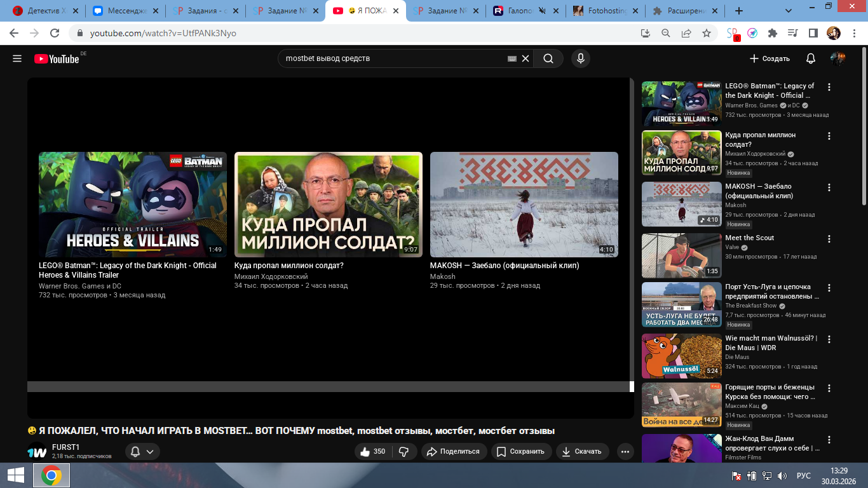868x488 pixels.
Task: Like the video with thumbs up
Action: coord(372,451)
